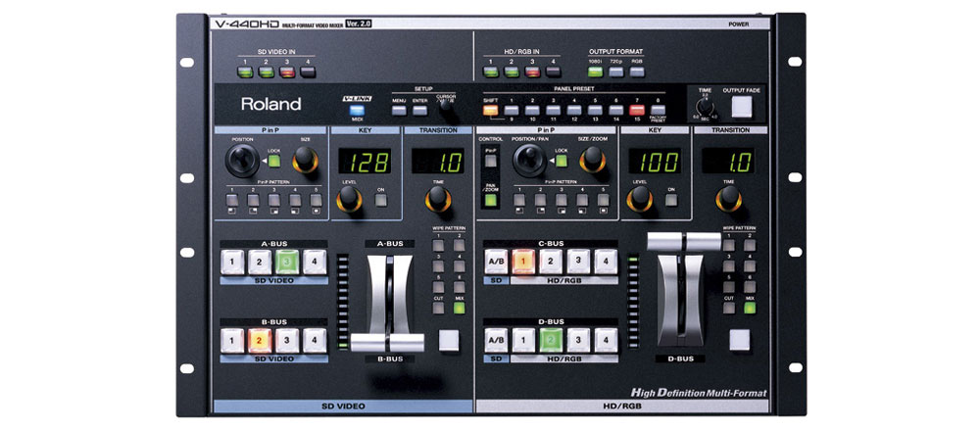
Task: Choose wipe pattern 3 beside D-BUS fader
Action: point(729,266)
